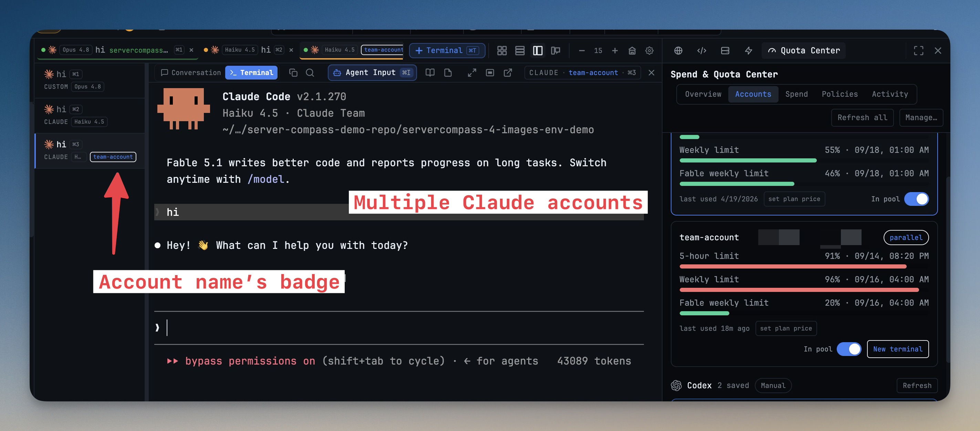Click the Weekly limit 96% progress bar
This screenshot has height=431, width=980.
pos(804,290)
